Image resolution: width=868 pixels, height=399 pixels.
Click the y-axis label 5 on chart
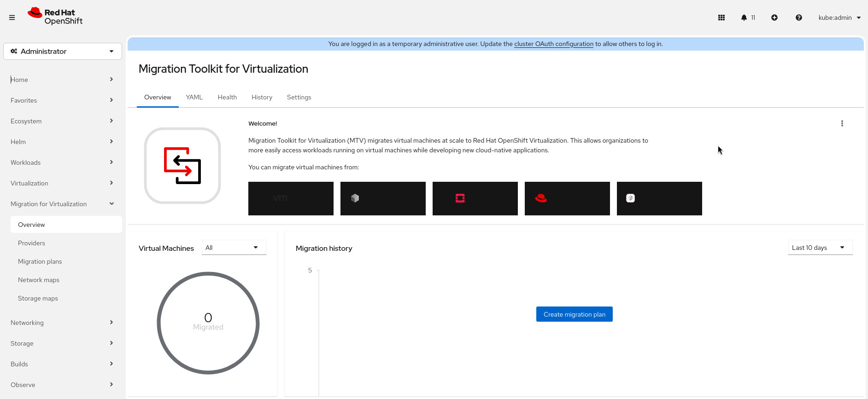(x=310, y=270)
